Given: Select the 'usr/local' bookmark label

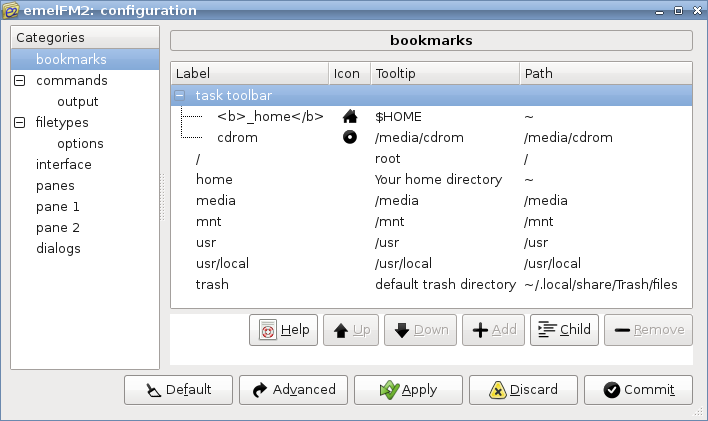Looking at the screenshot, I should tap(222, 263).
